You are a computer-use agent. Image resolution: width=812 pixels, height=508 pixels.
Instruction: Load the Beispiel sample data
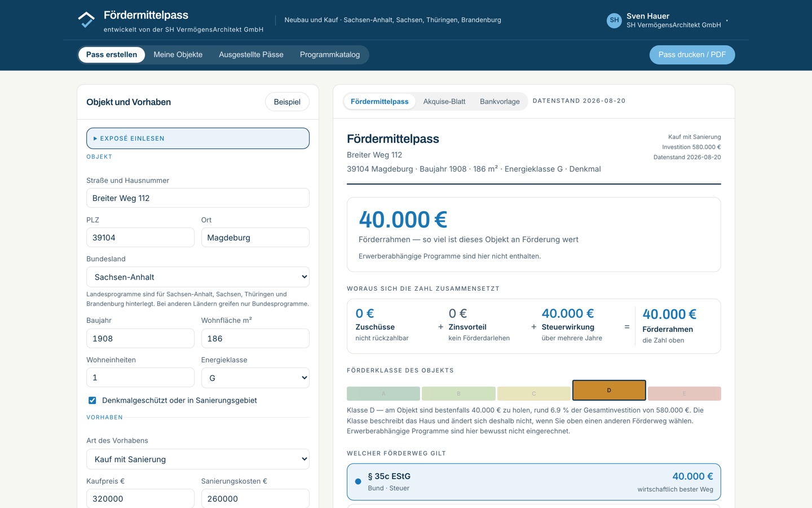[287, 102]
